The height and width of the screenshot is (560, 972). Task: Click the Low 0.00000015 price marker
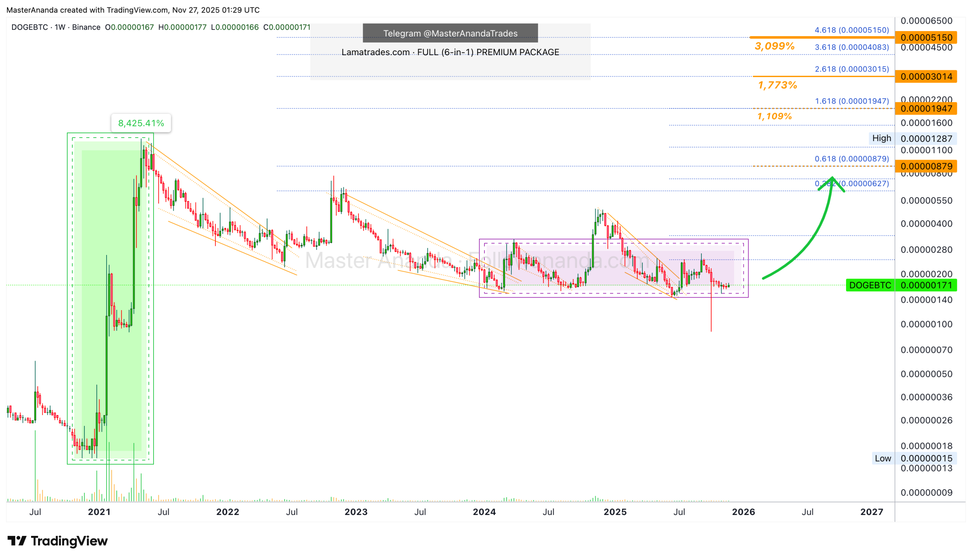pos(914,458)
